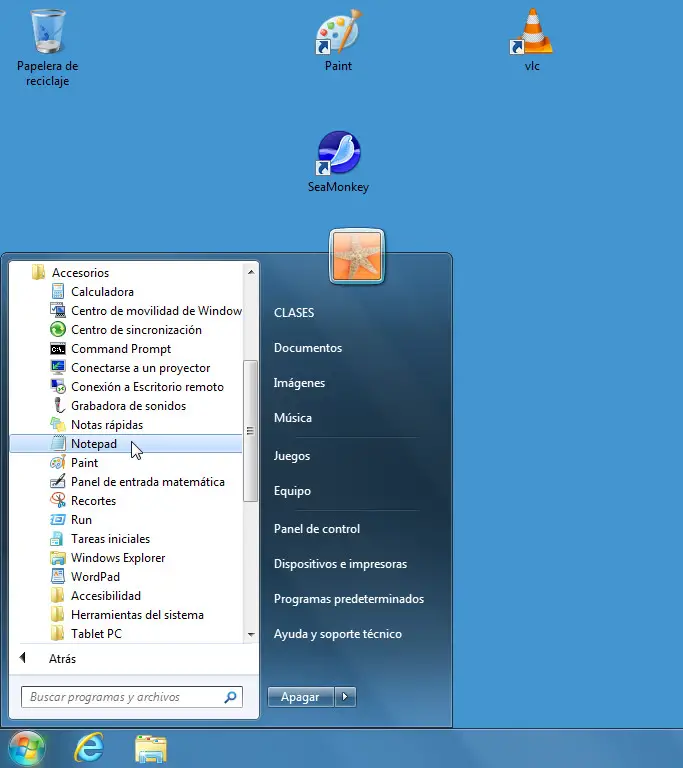Select the Paint desktop shortcut icon
Screen dimensions: 683x768
click(338, 31)
